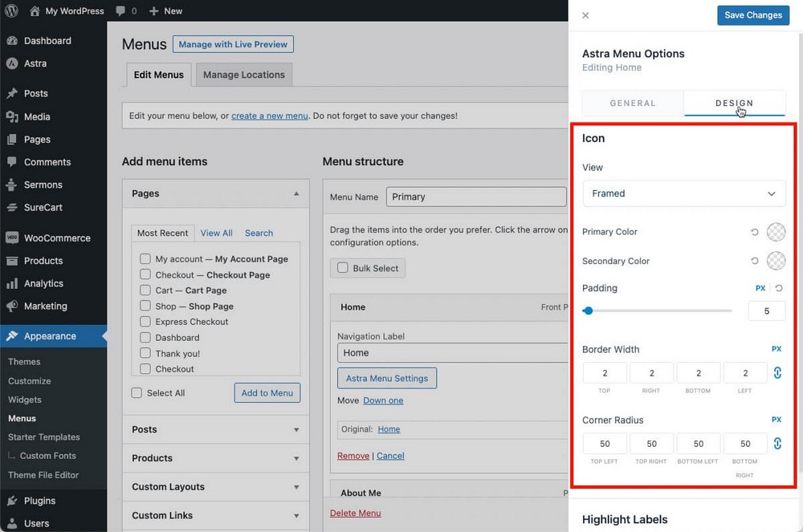
Task: Click the Add to Menu button
Action: click(267, 393)
